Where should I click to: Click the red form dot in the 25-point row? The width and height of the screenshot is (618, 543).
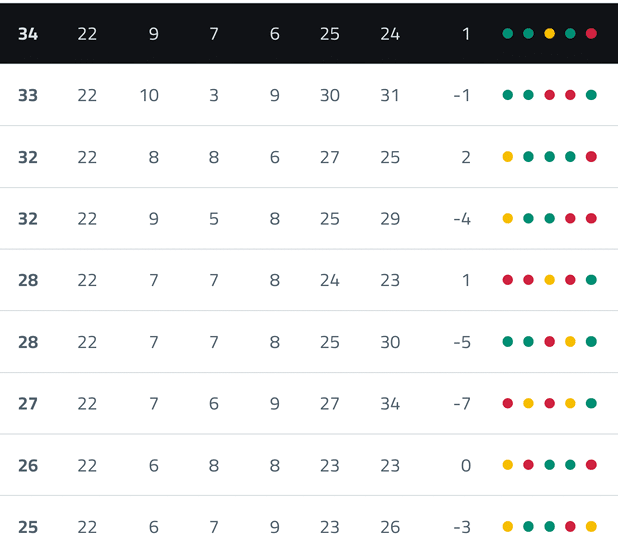coord(570,527)
